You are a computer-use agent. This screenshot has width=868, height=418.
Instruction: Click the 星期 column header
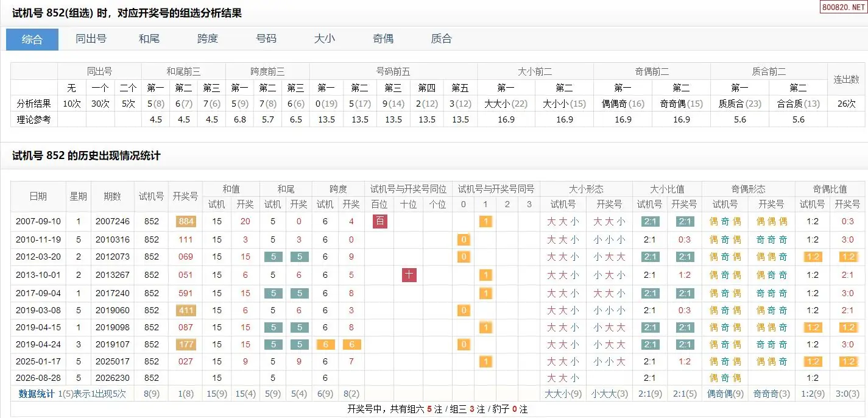coord(78,197)
